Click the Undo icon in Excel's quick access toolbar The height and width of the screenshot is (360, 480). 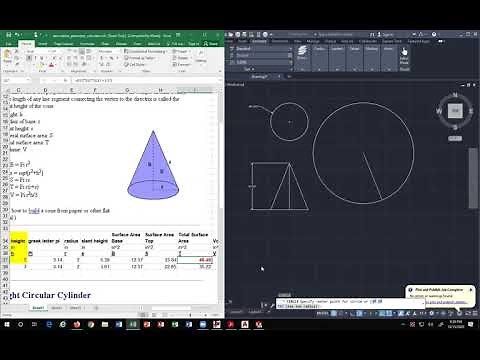pyautogui.click(x=17, y=35)
